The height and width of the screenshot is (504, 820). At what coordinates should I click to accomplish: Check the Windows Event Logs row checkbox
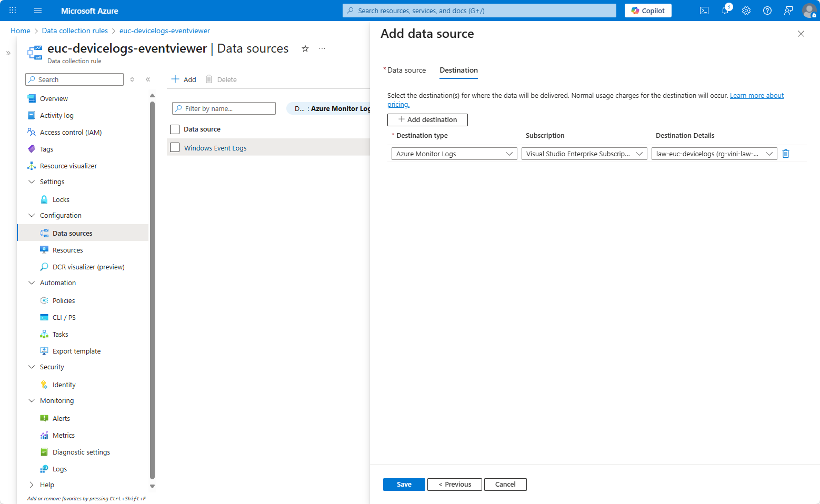click(175, 148)
